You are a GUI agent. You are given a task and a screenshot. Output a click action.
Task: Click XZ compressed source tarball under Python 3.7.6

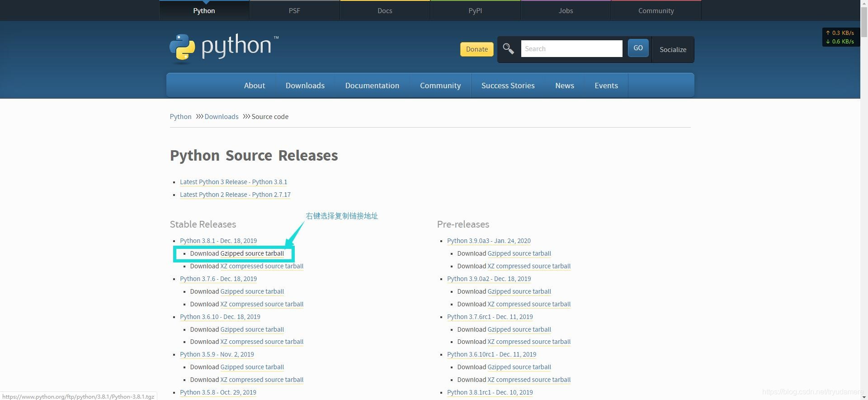(262, 304)
